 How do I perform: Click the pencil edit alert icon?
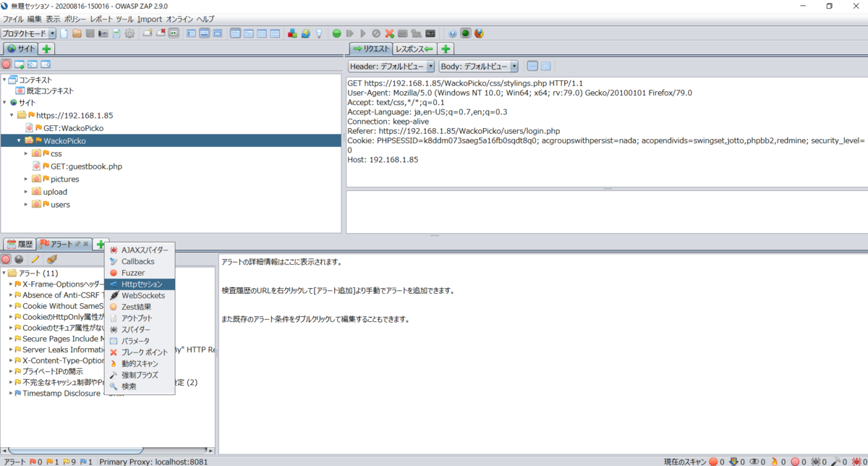pyautogui.click(x=35, y=259)
